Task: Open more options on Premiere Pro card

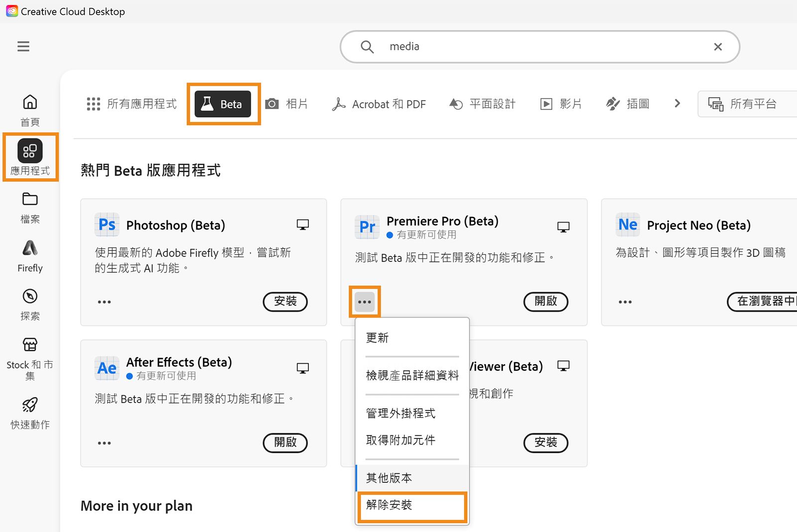Action: pos(365,302)
